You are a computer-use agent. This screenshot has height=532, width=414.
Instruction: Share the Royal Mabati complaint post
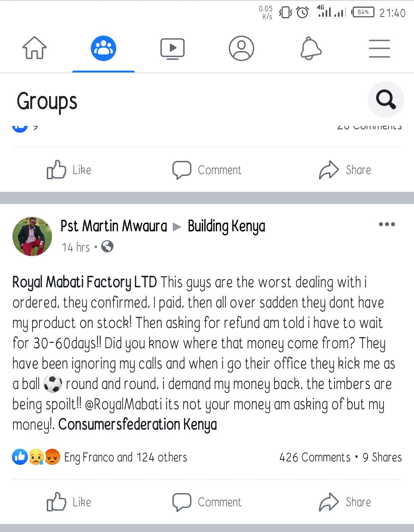pyautogui.click(x=345, y=502)
